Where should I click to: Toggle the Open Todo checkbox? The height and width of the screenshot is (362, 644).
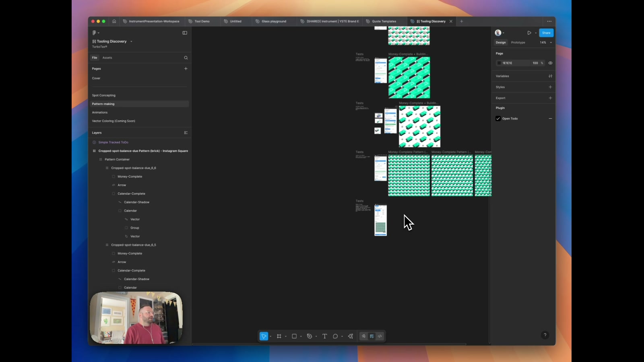pyautogui.click(x=498, y=119)
